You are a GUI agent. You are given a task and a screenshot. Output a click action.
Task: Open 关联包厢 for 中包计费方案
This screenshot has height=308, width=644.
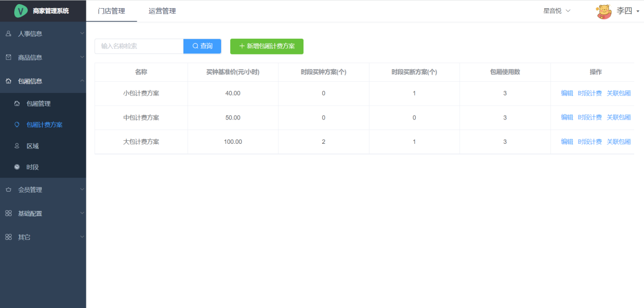[x=619, y=117]
